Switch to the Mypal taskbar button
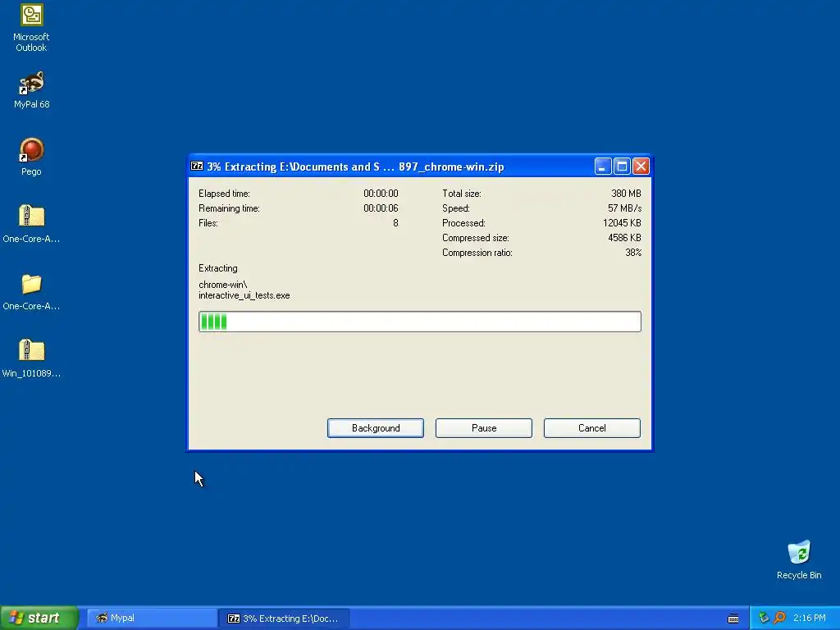The image size is (840, 630). tap(152, 618)
